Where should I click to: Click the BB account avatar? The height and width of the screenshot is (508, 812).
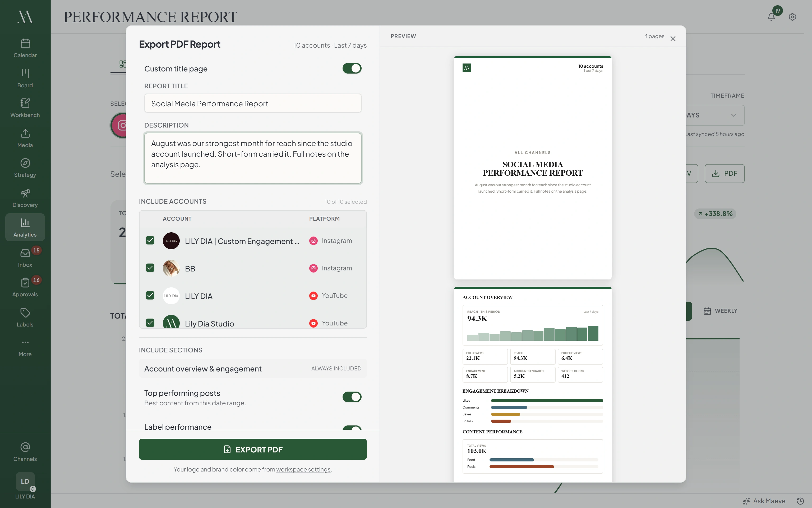tap(171, 269)
